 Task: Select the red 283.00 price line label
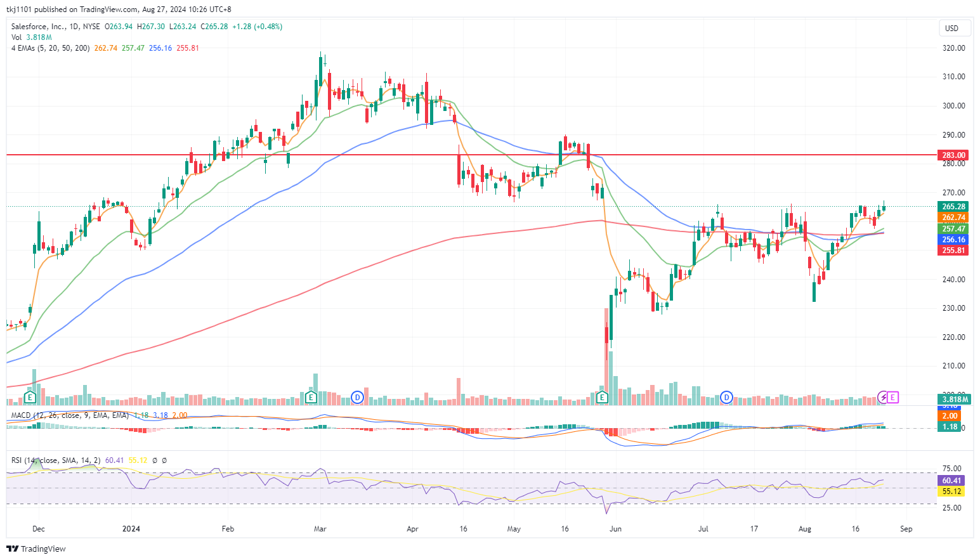(x=953, y=155)
